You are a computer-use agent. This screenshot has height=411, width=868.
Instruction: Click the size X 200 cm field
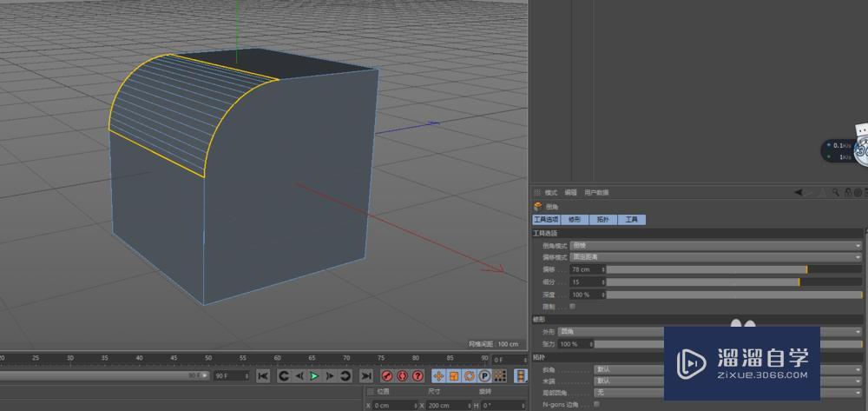click(449, 406)
